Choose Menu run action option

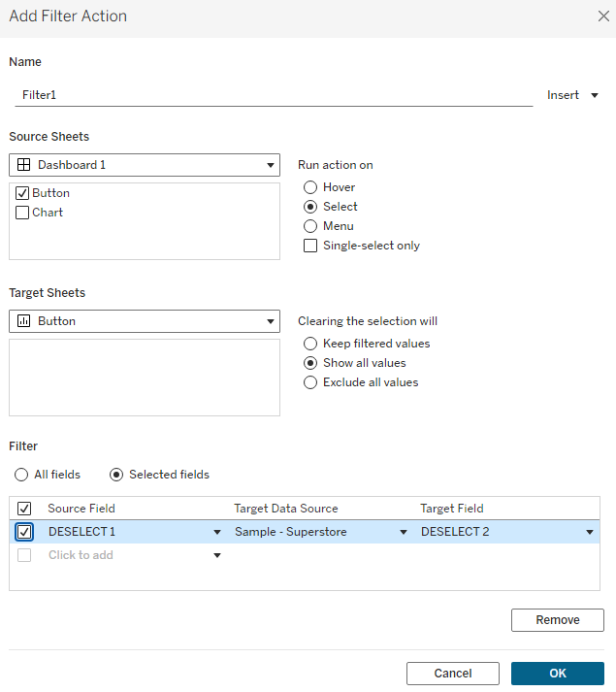pyautogui.click(x=310, y=226)
